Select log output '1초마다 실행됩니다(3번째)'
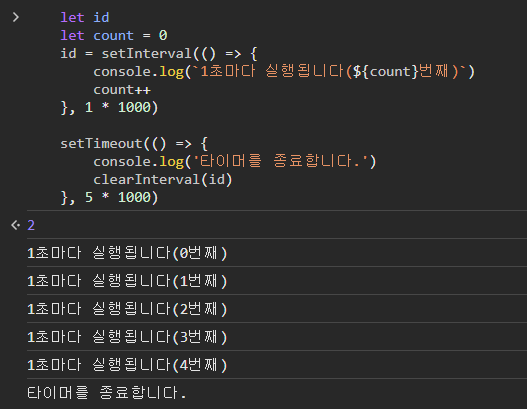Image resolution: width=527 pixels, height=409 pixels. [x=127, y=337]
